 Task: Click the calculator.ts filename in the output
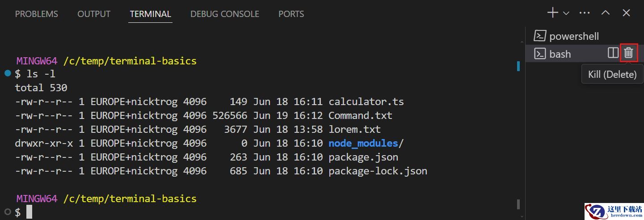point(366,102)
